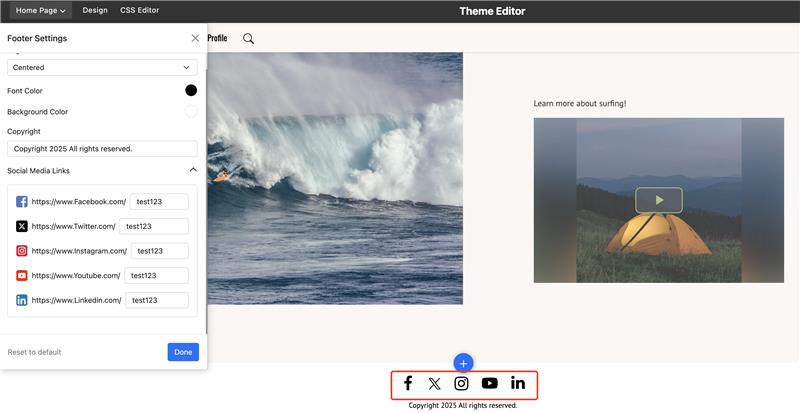The image size is (800, 413).
Task: Click the Facebook icon in the footer preview
Action: (408, 383)
